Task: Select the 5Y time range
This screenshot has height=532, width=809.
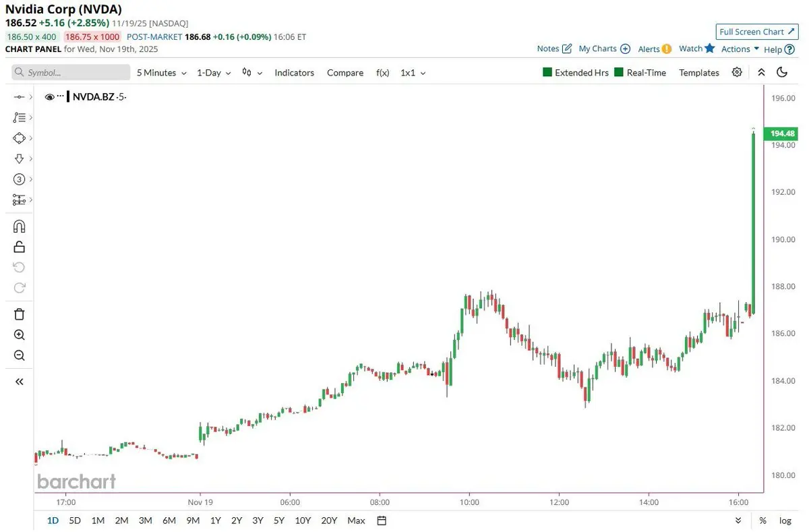Action: pyautogui.click(x=279, y=521)
